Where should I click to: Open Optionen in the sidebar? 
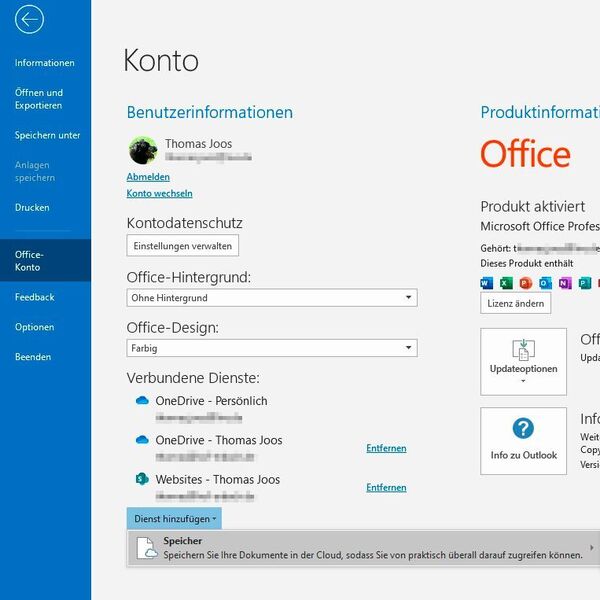[x=34, y=327]
